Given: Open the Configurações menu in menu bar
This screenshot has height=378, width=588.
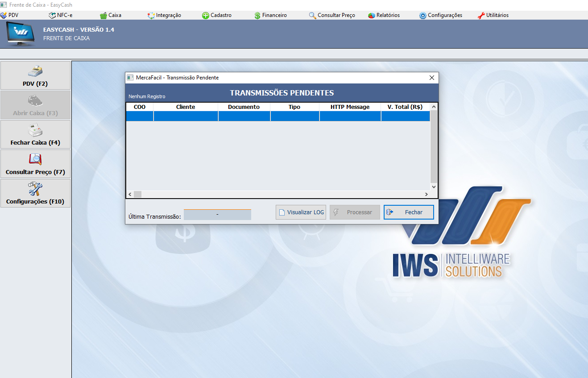Looking at the screenshot, I should (x=440, y=15).
